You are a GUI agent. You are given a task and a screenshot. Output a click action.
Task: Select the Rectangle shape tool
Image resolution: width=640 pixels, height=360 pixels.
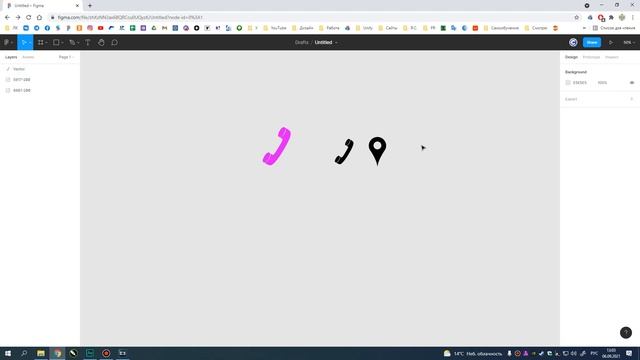(x=56, y=42)
